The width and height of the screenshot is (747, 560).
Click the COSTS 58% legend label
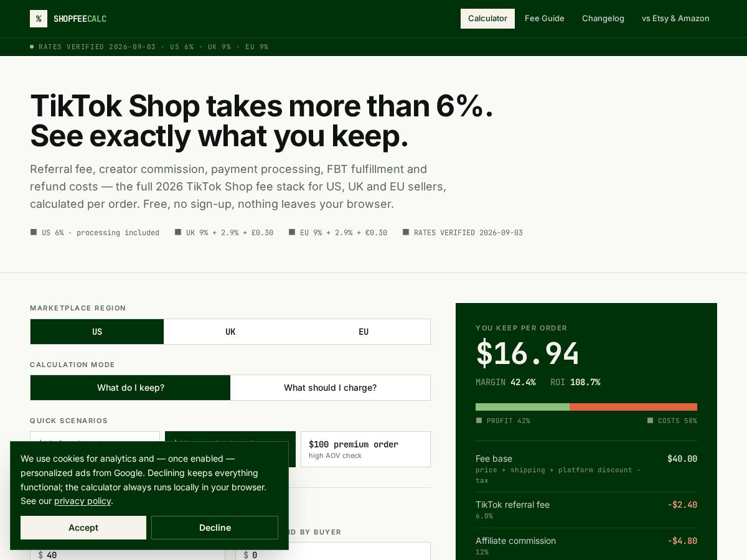pyautogui.click(x=672, y=421)
